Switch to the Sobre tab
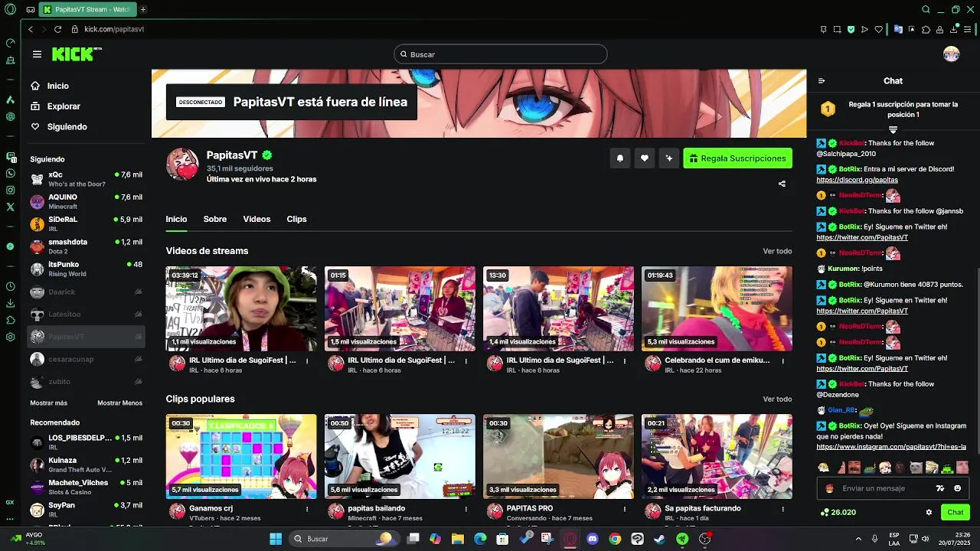Image resolution: width=980 pixels, height=551 pixels. coord(215,219)
